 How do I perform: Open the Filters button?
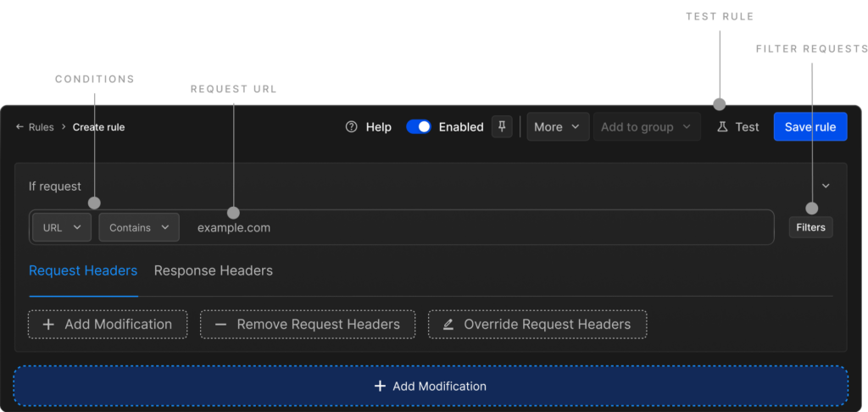[x=811, y=227]
